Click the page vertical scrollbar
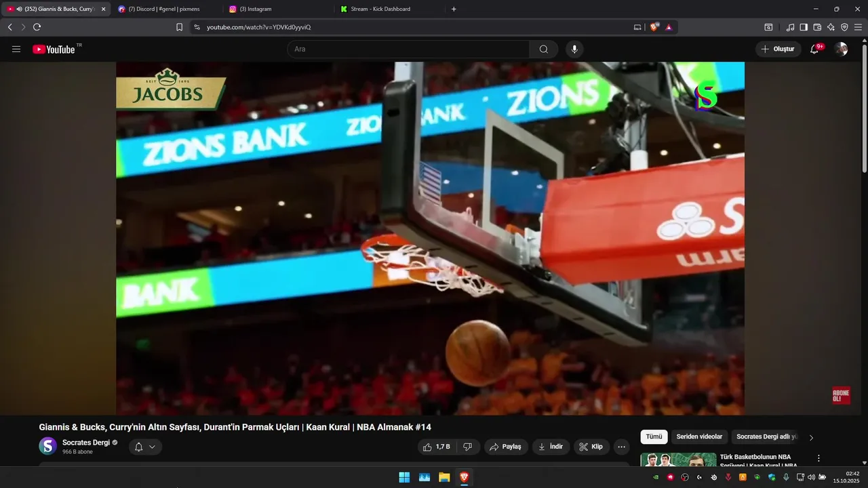The width and height of the screenshot is (868, 488). point(864,108)
